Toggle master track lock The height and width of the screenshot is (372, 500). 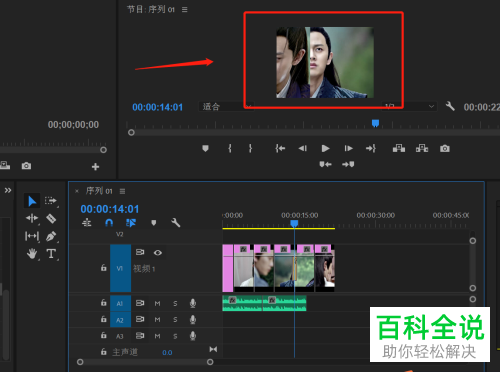point(104,352)
